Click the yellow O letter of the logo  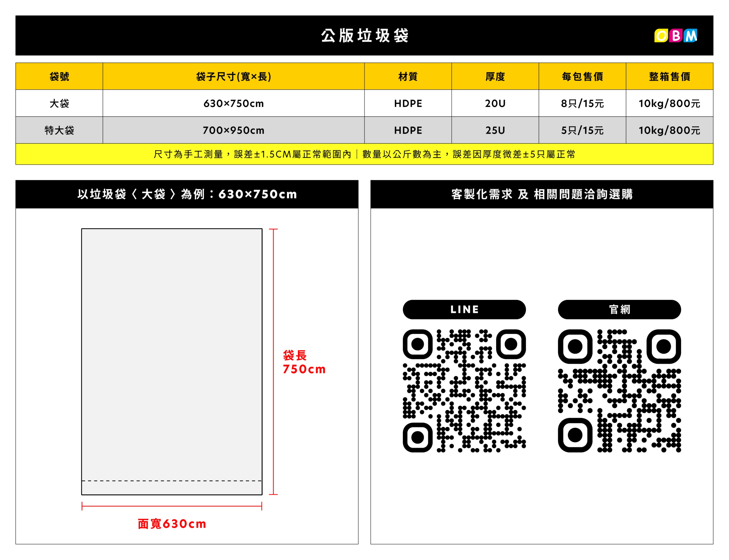[x=661, y=36]
